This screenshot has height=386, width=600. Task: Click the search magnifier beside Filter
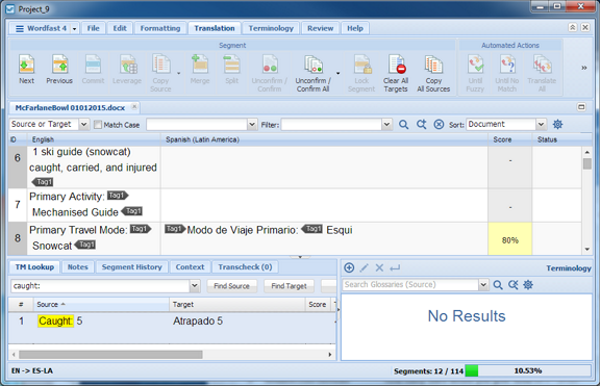[x=403, y=124]
